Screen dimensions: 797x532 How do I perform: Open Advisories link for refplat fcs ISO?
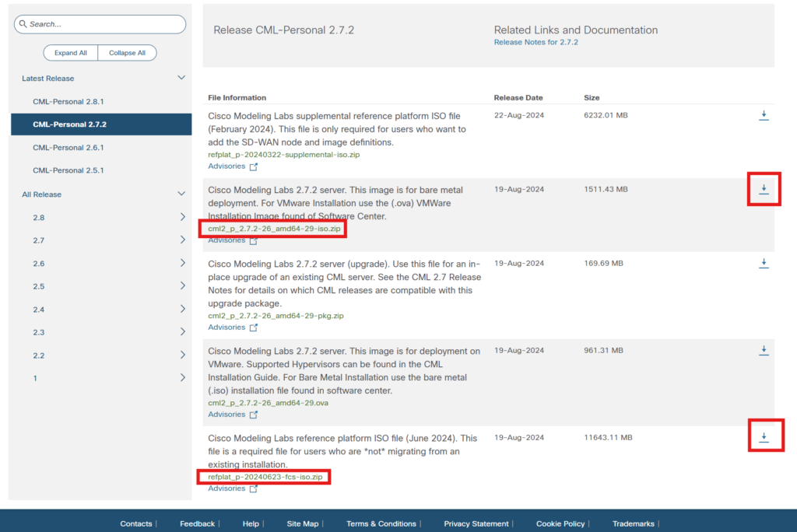pyautogui.click(x=226, y=488)
